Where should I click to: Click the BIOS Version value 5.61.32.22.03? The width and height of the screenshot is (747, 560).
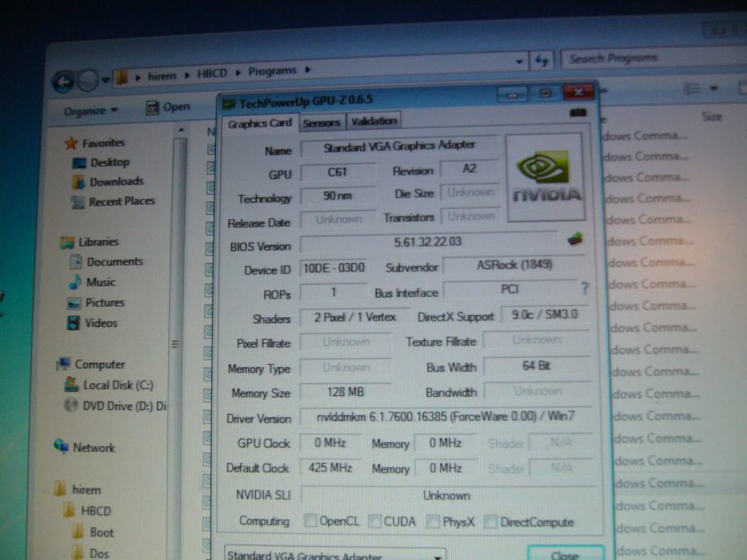[428, 242]
